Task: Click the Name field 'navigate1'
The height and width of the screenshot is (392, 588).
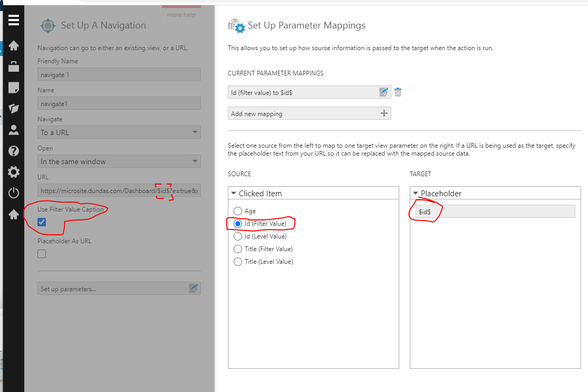Action: [x=119, y=103]
